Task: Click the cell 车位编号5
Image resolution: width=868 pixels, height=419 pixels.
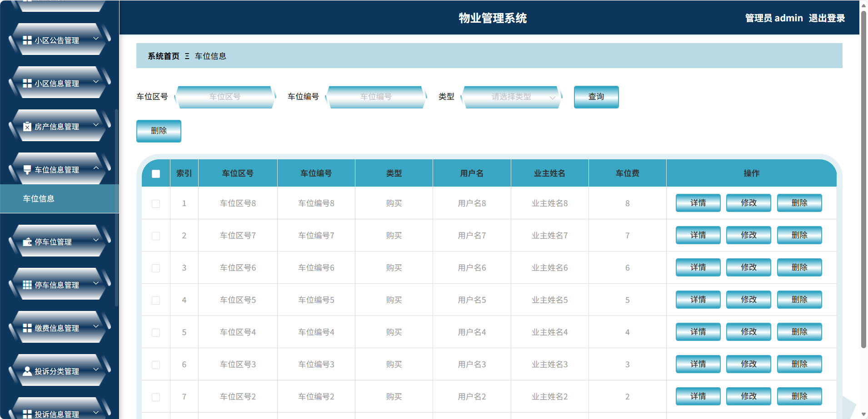Action: [316, 300]
